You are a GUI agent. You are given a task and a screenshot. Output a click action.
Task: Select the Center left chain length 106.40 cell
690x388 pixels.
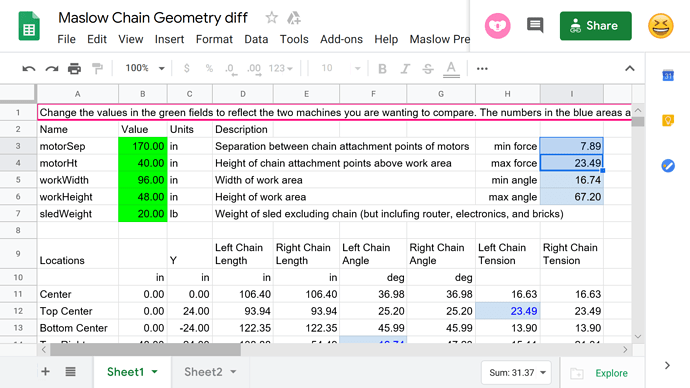click(x=243, y=294)
